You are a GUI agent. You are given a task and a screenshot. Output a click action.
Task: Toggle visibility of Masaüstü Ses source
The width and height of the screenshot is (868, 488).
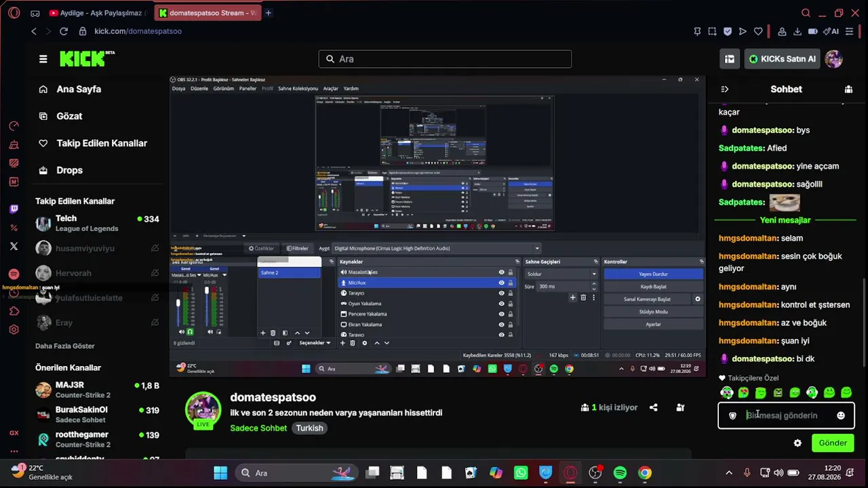(502, 272)
